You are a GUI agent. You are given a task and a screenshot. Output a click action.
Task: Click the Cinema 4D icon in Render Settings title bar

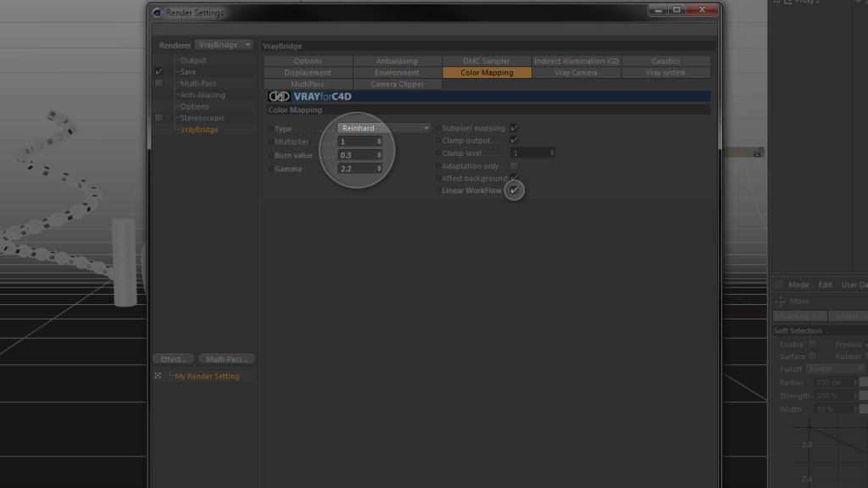pos(157,12)
